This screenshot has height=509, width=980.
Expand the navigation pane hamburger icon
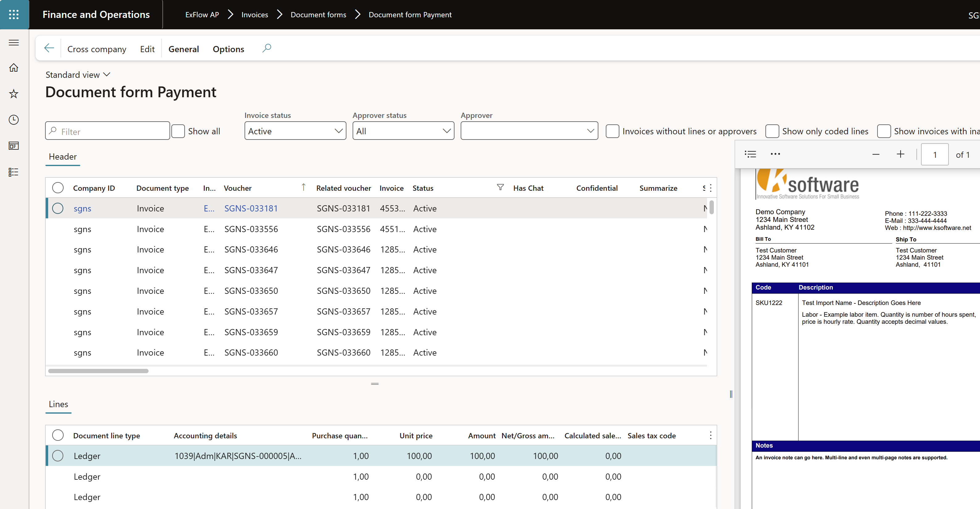point(14,43)
